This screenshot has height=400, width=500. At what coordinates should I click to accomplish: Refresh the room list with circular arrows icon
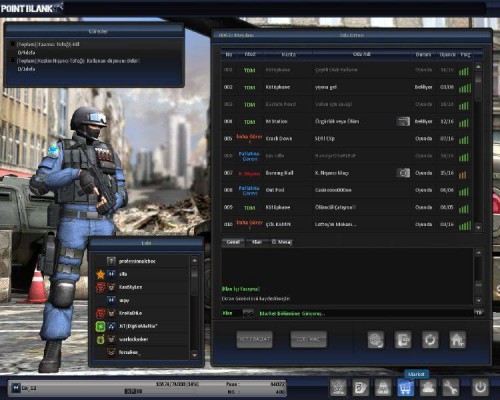click(430, 340)
